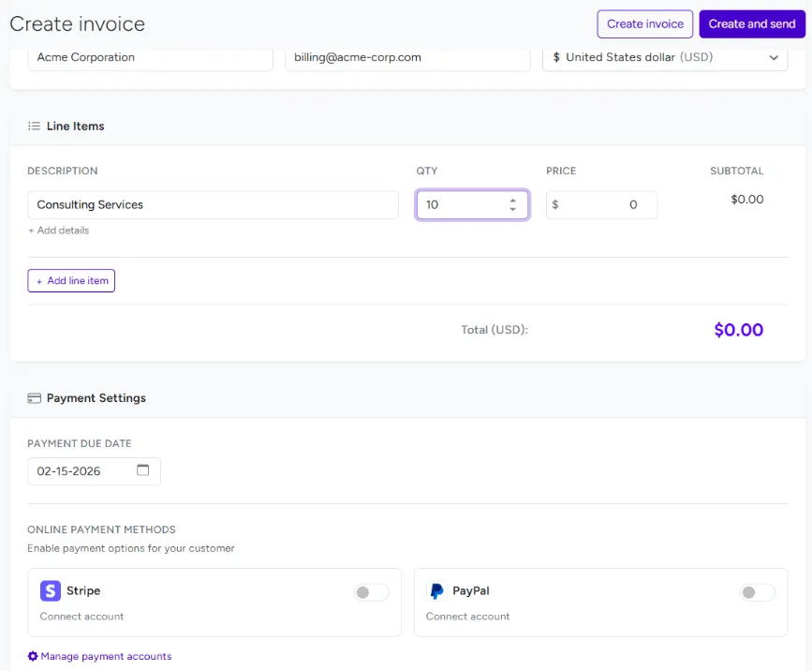This screenshot has height=671, width=812.
Task: Click the SUBTOTAL column header
Action: pos(736,171)
